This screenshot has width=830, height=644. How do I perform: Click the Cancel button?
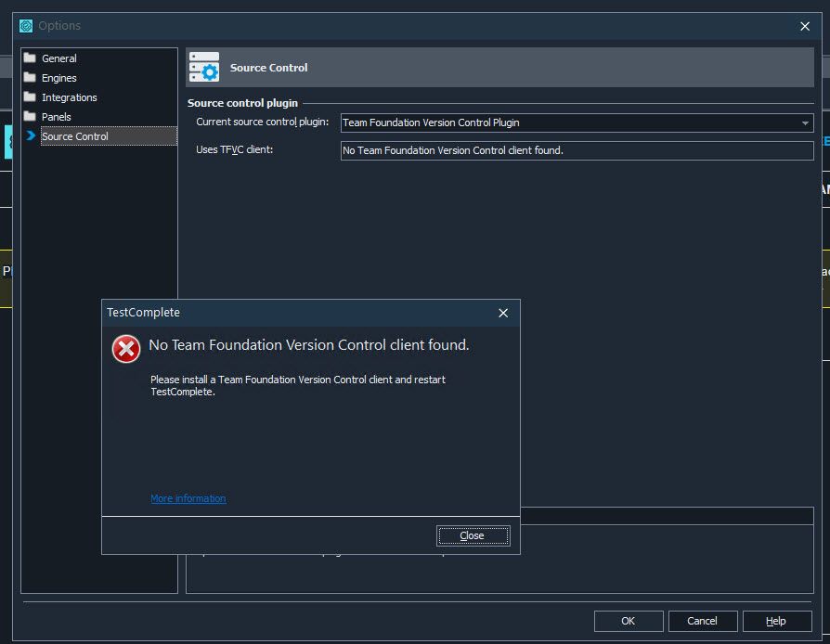point(702,621)
